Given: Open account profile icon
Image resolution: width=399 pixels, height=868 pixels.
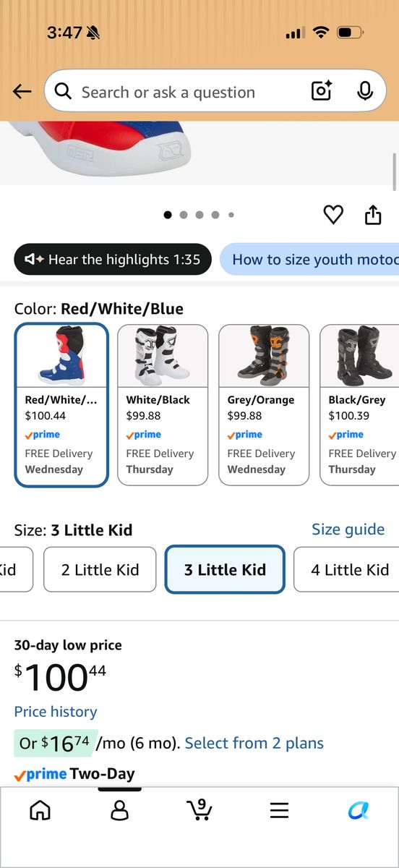Looking at the screenshot, I should (x=119, y=810).
